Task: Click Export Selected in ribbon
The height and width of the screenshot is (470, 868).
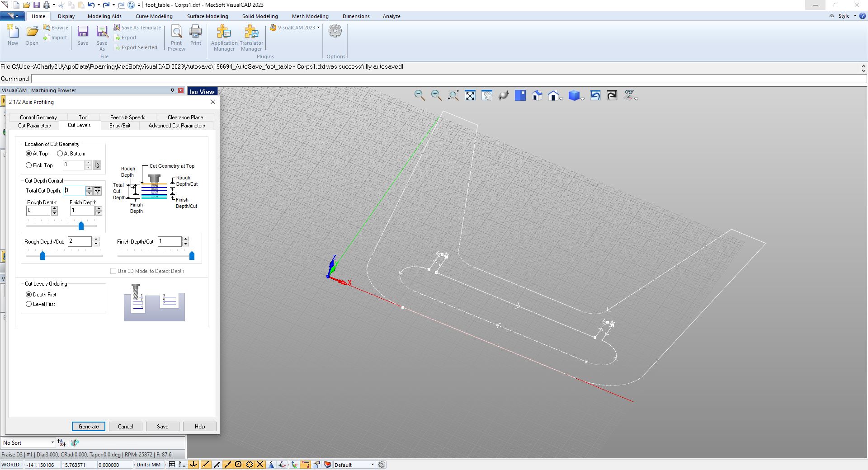Action: pos(135,47)
